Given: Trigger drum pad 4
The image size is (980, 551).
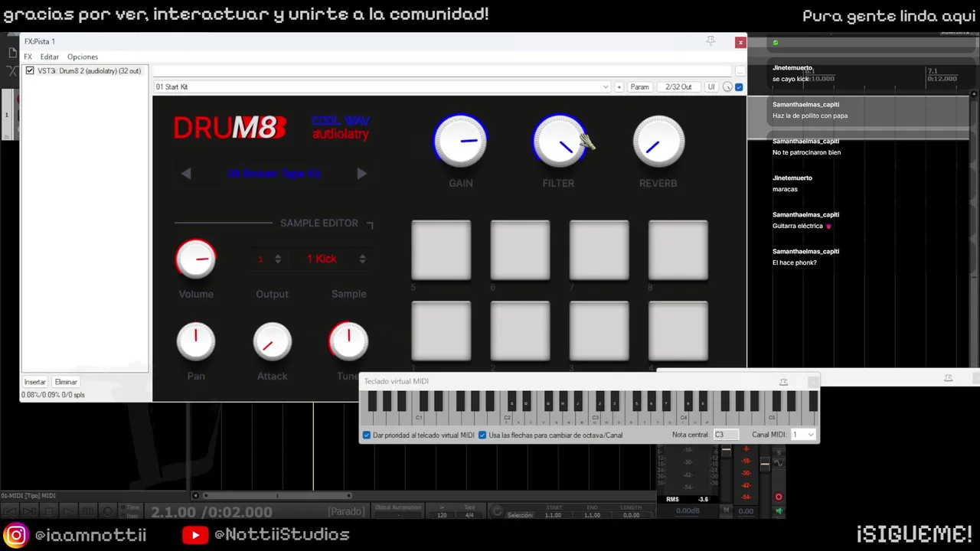Looking at the screenshot, I should pyautogui.click(x=678, y=331).
